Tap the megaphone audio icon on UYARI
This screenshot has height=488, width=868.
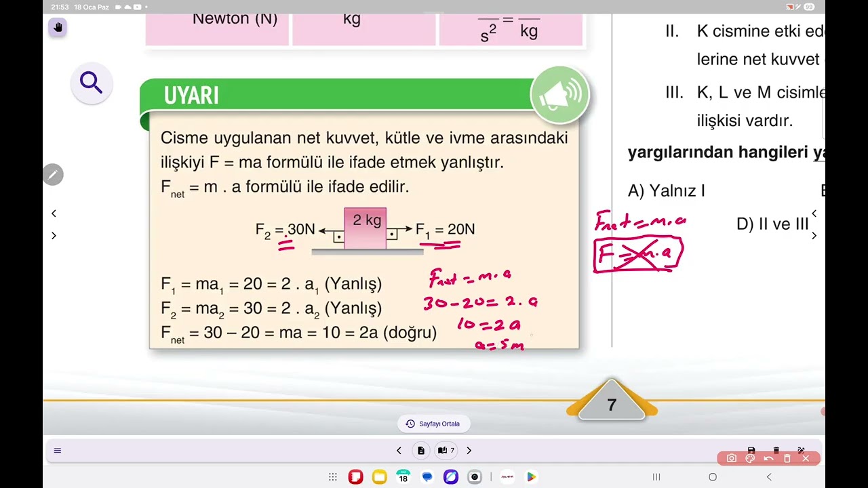point(560,96)
